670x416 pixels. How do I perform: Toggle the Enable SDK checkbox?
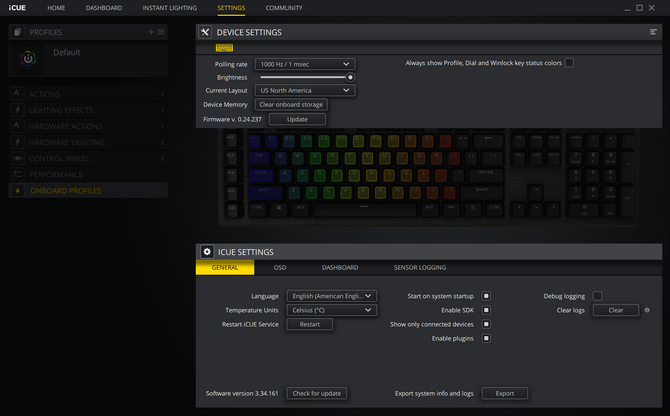(486, 310)
